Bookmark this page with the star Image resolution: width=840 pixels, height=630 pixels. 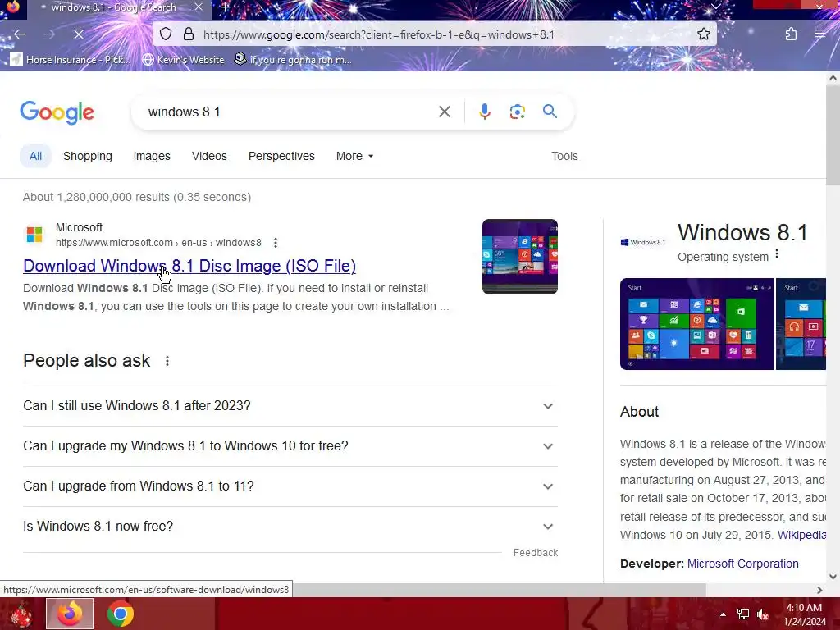(703, 34)
